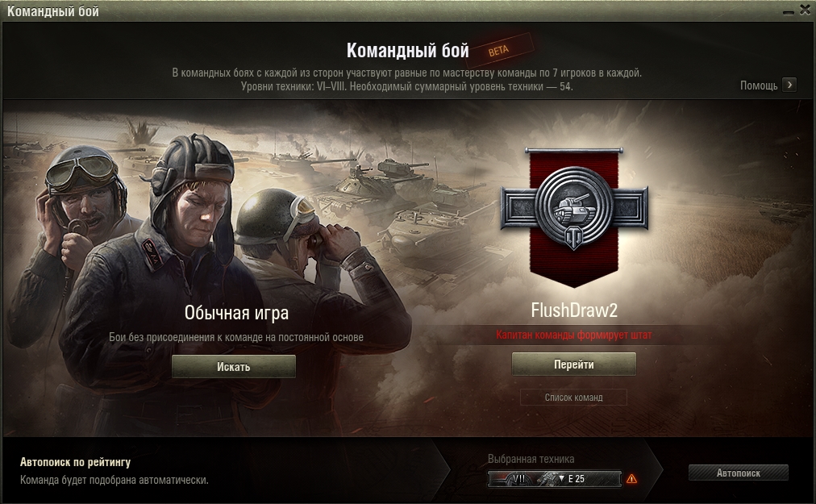816x504 pixels.
Task: Click the Перейти button
Action: coord(574,364)
